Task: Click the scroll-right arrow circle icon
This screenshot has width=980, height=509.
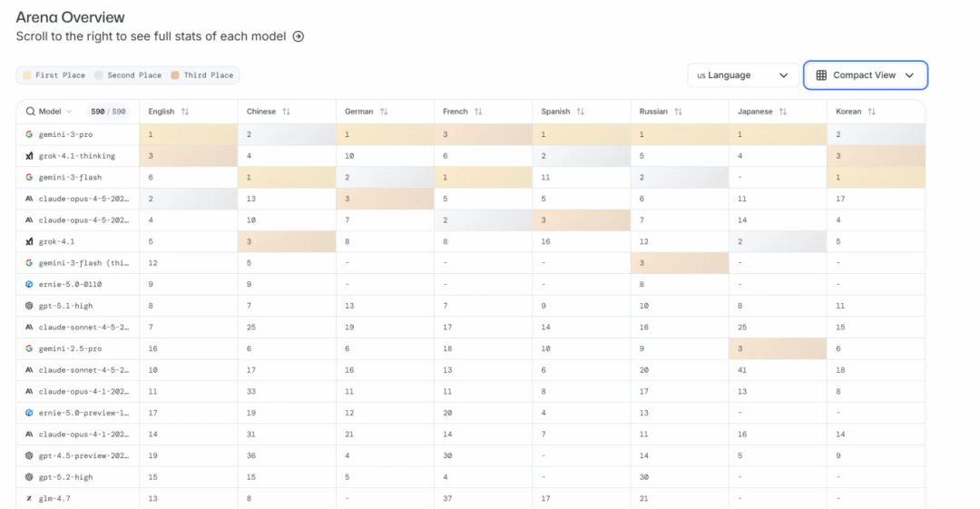Action: [x=299, y=37]
